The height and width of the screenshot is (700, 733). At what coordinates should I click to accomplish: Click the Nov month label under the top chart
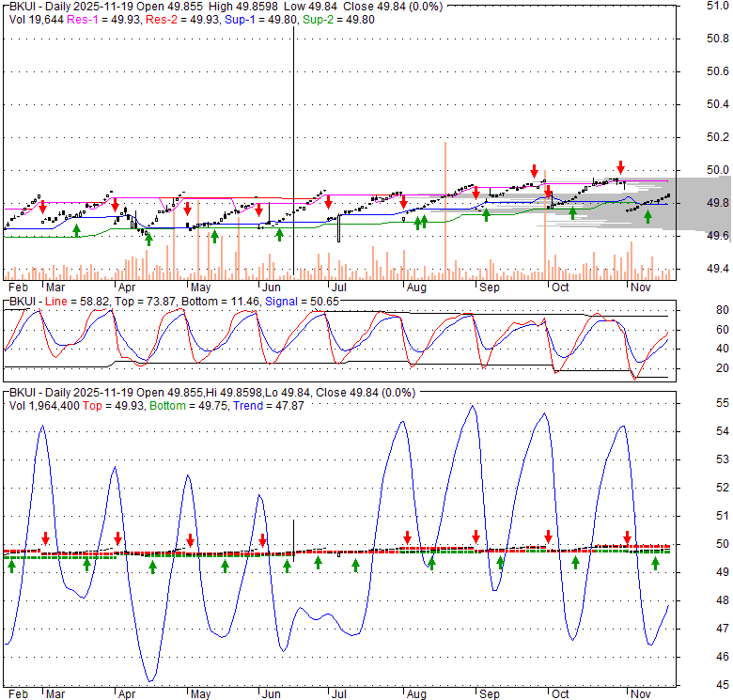(x=640, y=288)
